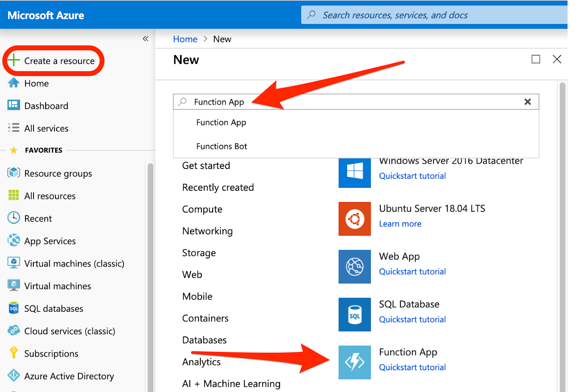The width and height of the screenshot is (582, 392).
Task: Select Function App search suggestion
Action: [x=356, y=123]
